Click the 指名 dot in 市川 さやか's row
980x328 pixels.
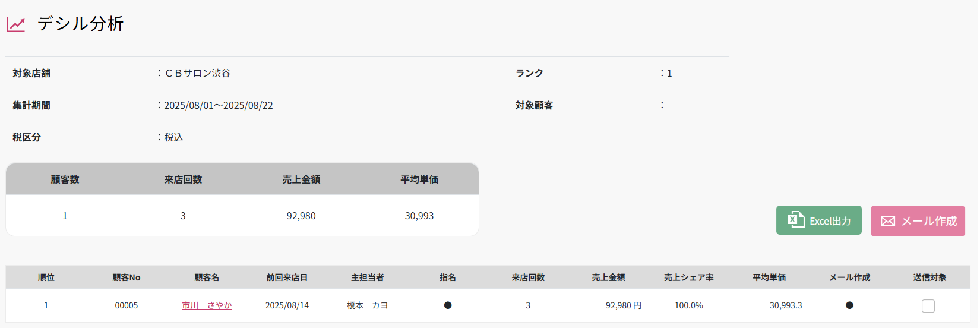[448, 305]
